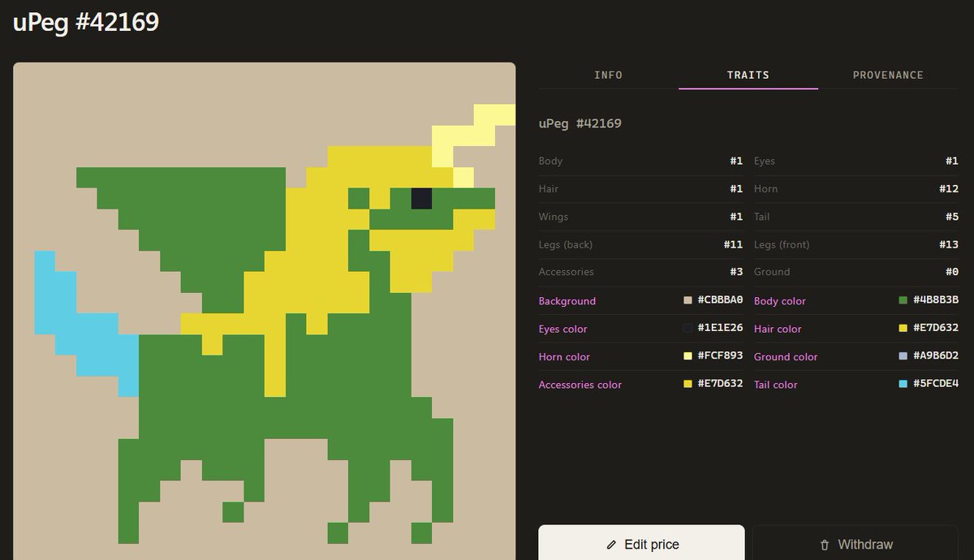
Task: Click the Ground value #0
Action: 952,272
